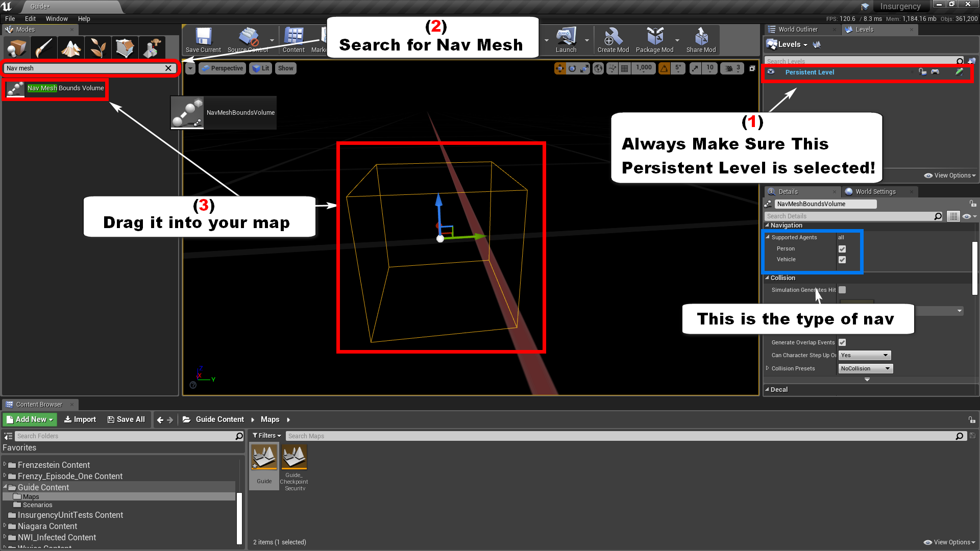Image resolution: width=980 pixels, height=551 pixels.
Task: Click the Save All button
Action: [126, 419]
